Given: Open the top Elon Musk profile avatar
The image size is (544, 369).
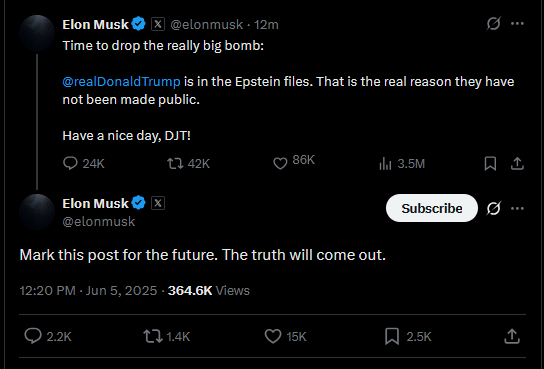Looking at the screenshot, I should click(37, 33).
